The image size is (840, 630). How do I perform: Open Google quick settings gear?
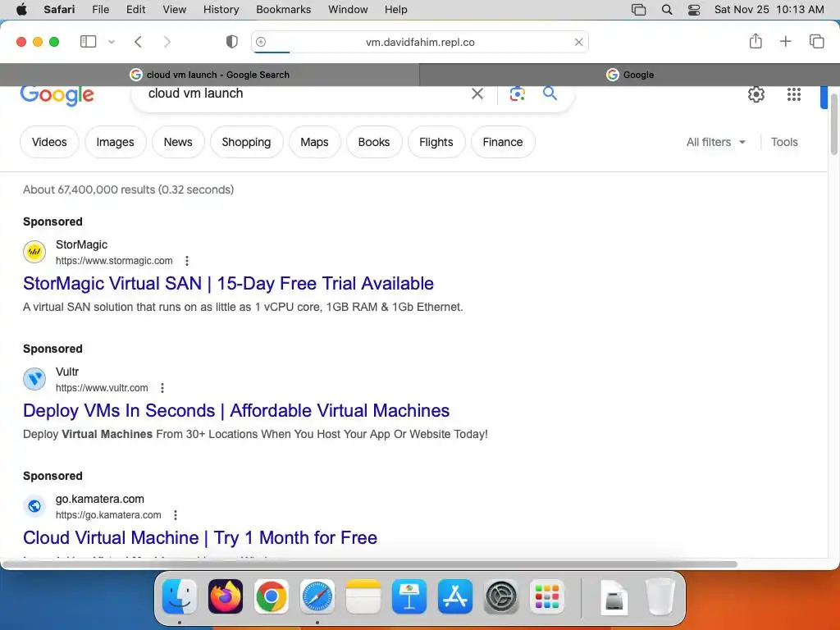[x=756, y=94]
